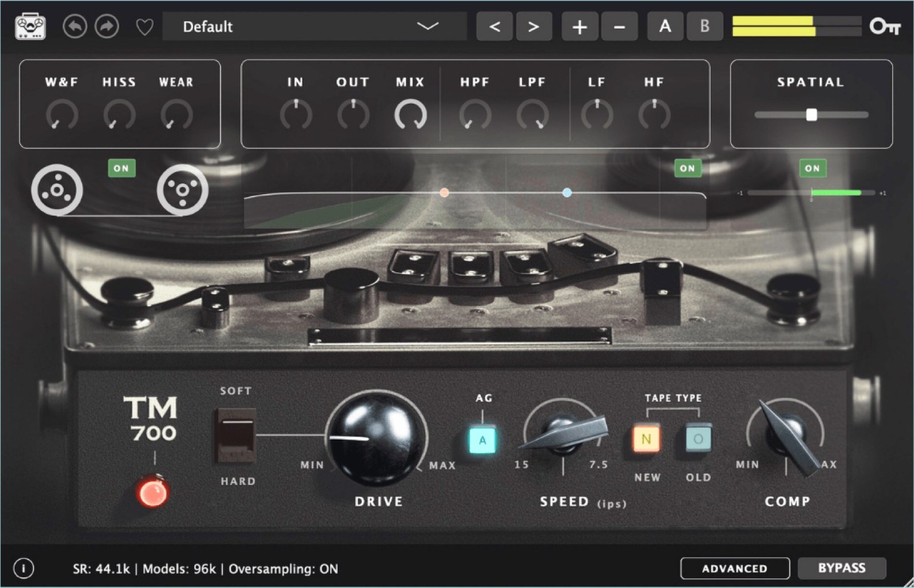Click the large DRIVE knob

click(377, 439)
